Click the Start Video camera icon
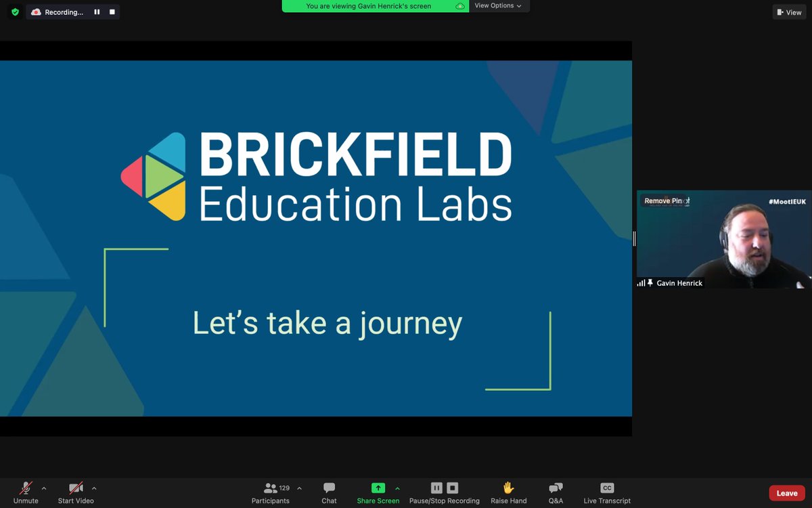Image resolution: width=812 pixels, height=508 pixels. point(76,488)
